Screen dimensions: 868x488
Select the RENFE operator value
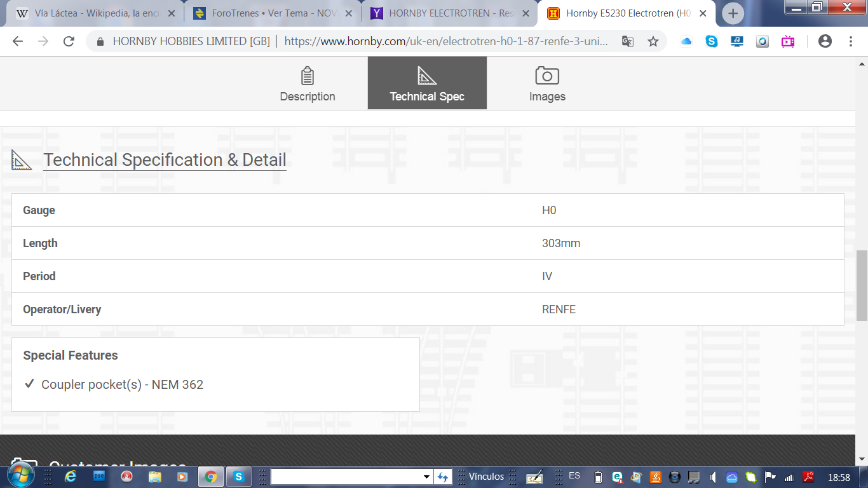(559, 309)
